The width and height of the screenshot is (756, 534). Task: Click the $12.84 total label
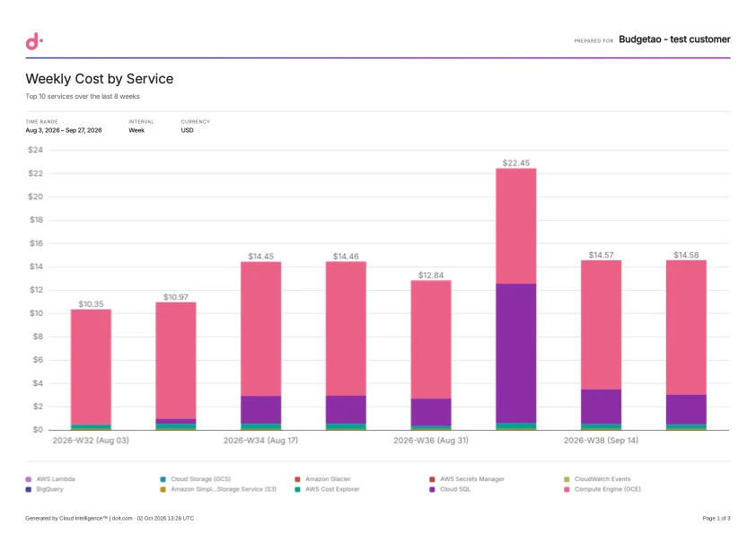pos(431,276)
